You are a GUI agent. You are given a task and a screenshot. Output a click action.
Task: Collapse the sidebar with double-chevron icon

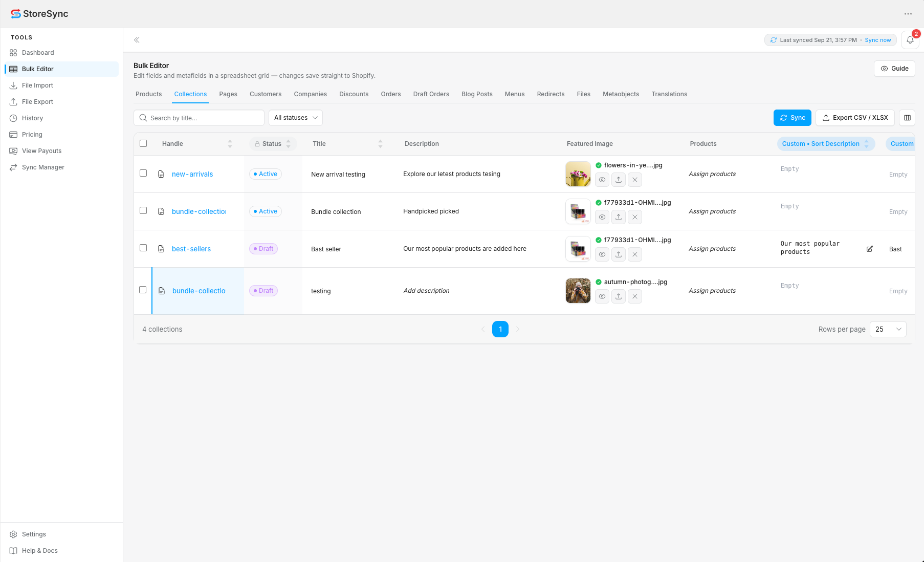pos(137,40)
